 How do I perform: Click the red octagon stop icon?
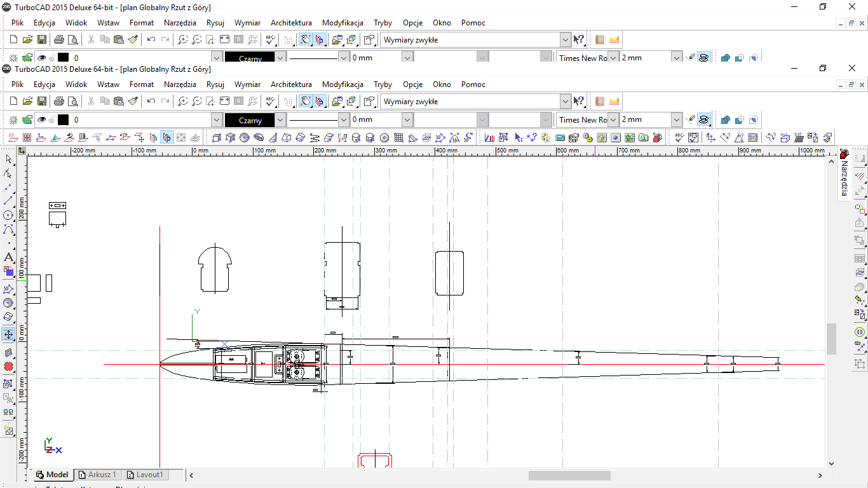tap(8, 367)
